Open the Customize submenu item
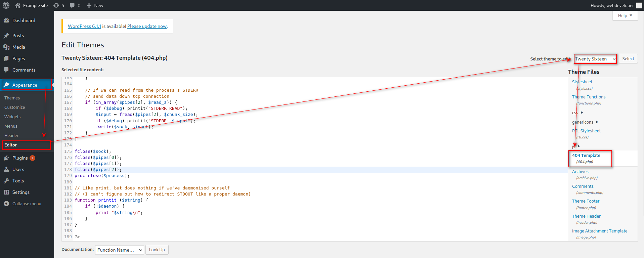 (15, 107)
